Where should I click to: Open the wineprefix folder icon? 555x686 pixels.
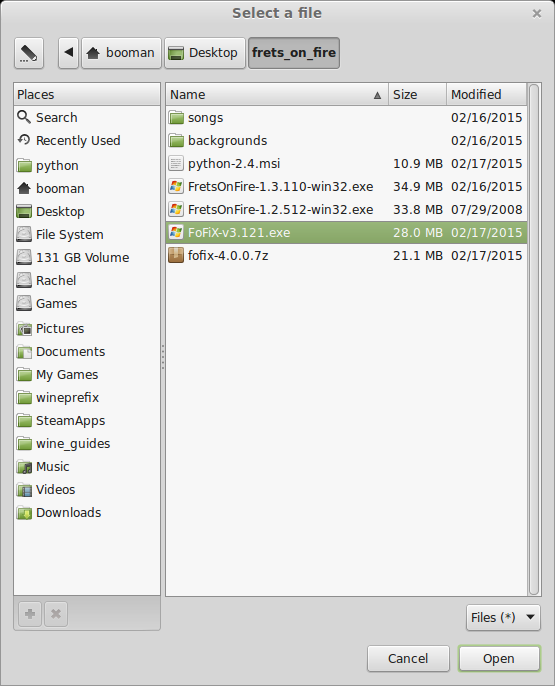(24, 397)
